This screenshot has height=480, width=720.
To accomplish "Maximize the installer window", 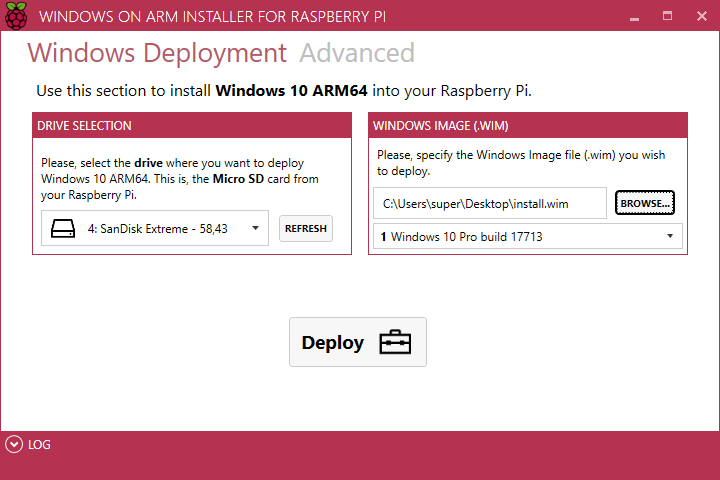I will [x=667, y=17].
